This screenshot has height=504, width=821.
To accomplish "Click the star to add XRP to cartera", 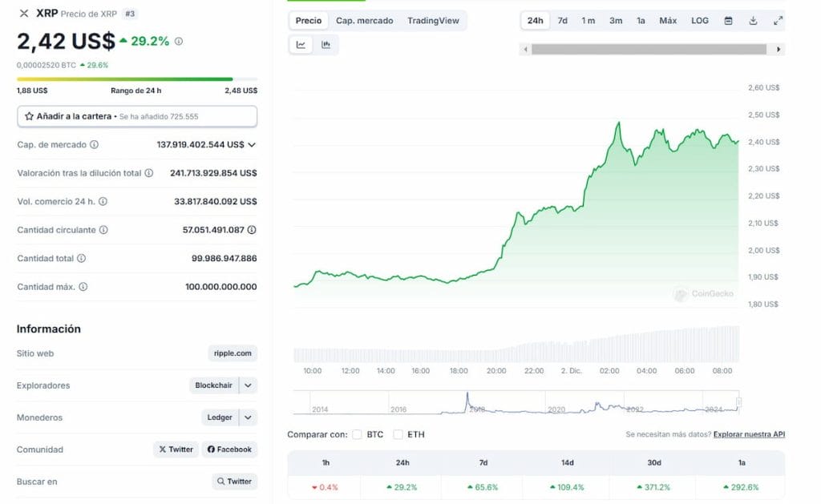I will pyautogui.click(x=30, y=115).
